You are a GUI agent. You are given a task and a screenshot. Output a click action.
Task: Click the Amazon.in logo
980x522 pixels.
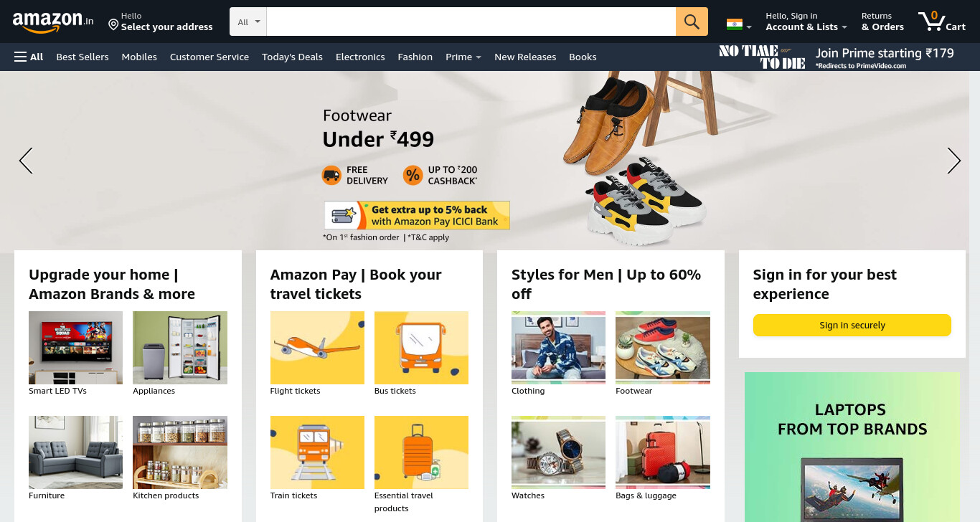53,22
